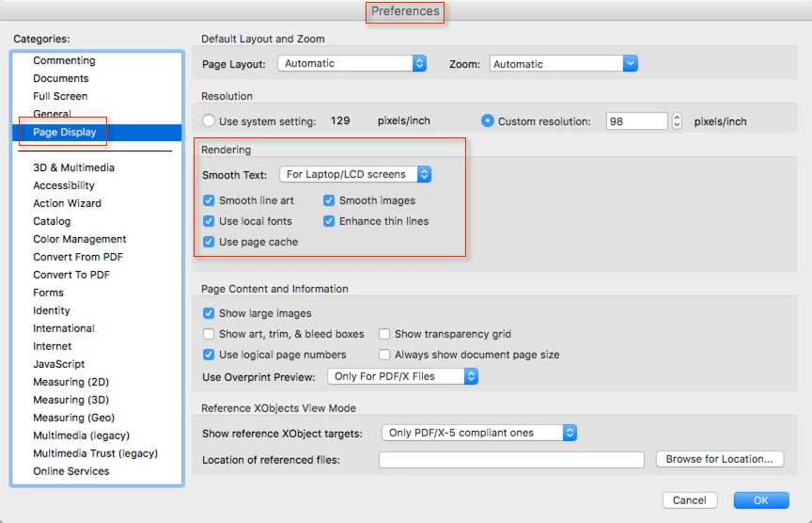Toggle Use logical page numbers
The height and width of the screenshot is (523, 812).
coord(209,355)
